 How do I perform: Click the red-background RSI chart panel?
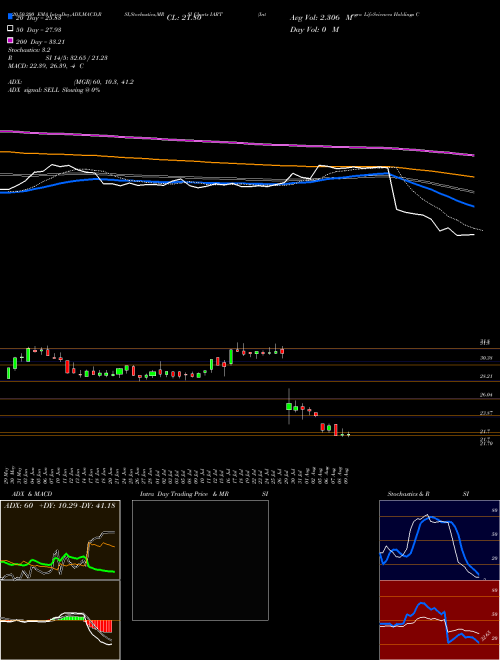(439, 620)
